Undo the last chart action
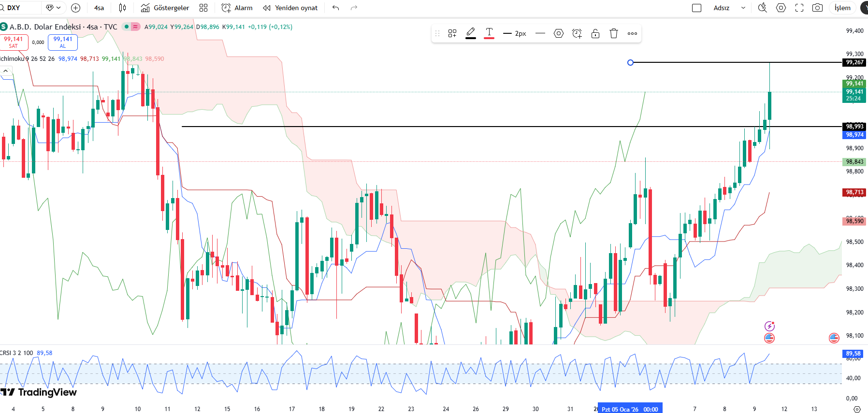Screen dimensions: 868x413 pos(336,8)
